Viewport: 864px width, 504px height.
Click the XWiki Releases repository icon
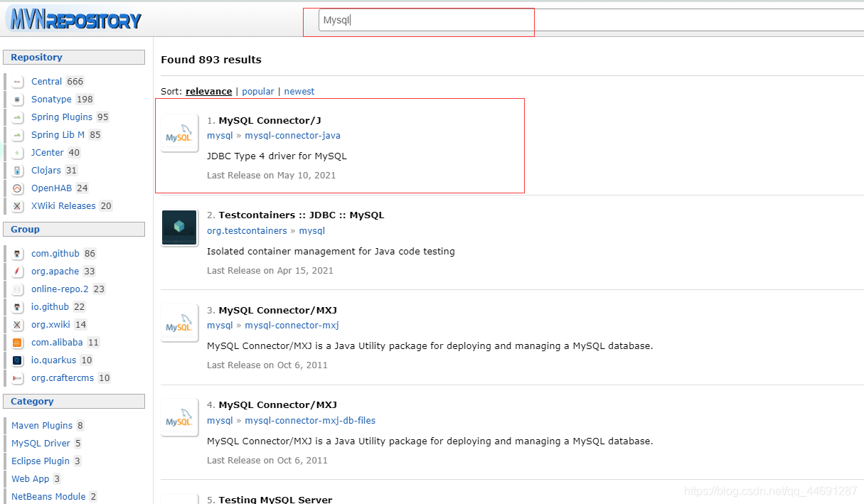coord(18,206)
